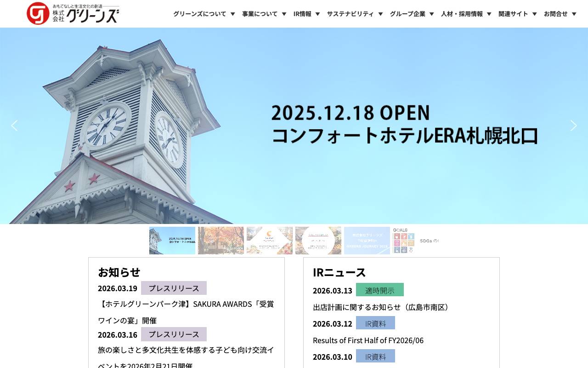This screenshot has width=588, height=368.
Task: Click the Greens company logo
Action: tap(73, 12)
